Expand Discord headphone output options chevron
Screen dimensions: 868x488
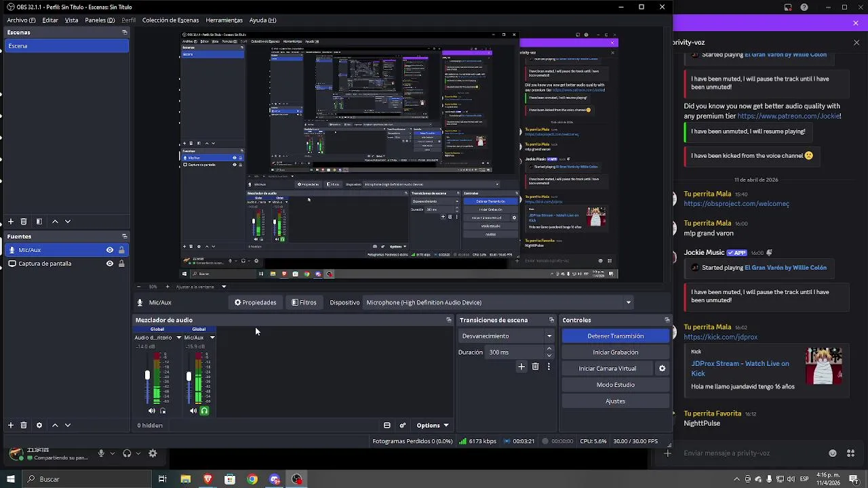pos(138,453)
